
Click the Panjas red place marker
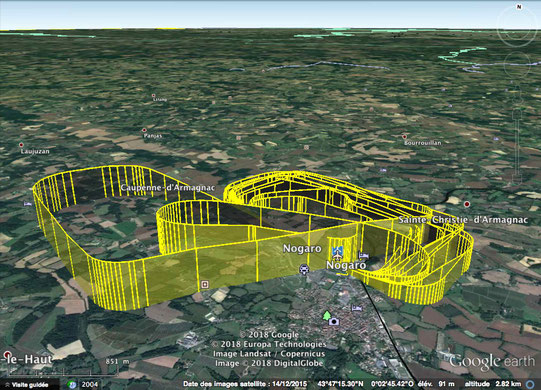coord(144,130)
